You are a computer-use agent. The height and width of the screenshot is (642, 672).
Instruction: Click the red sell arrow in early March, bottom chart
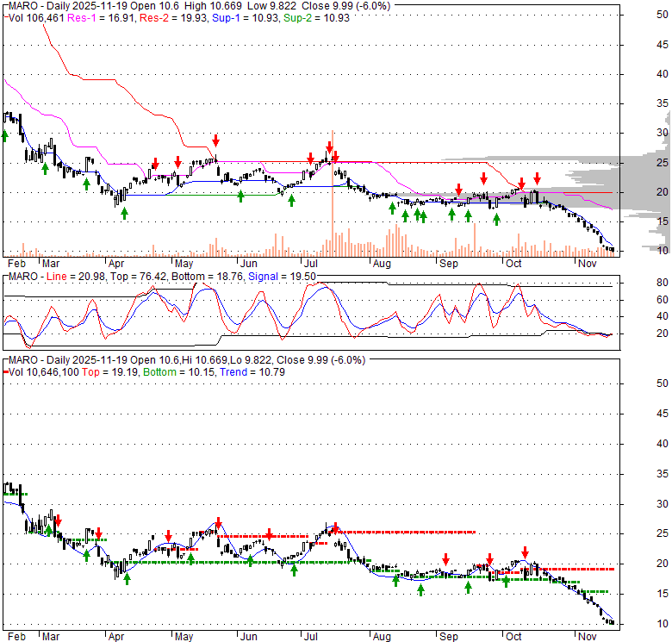58,520
